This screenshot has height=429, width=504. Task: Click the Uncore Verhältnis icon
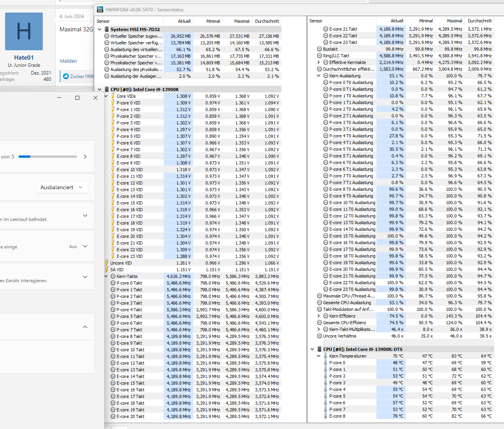point(320,336)
